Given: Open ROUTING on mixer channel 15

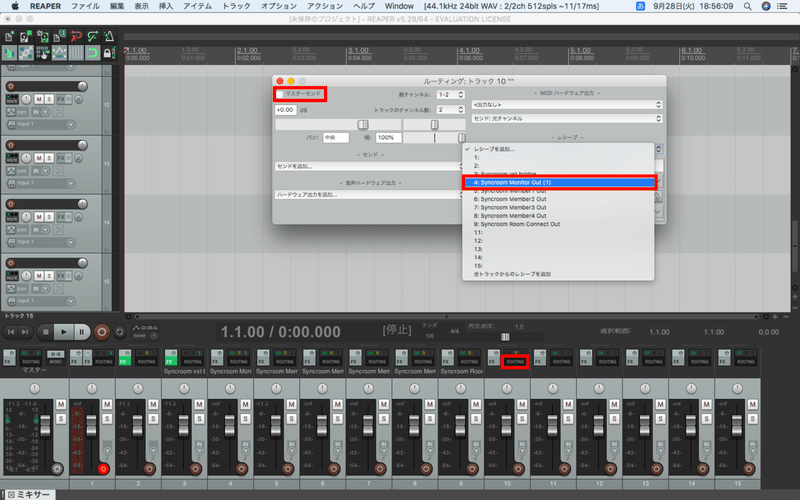Looking at the screenshot, I should pyautogui.click(x=745, y=361).
